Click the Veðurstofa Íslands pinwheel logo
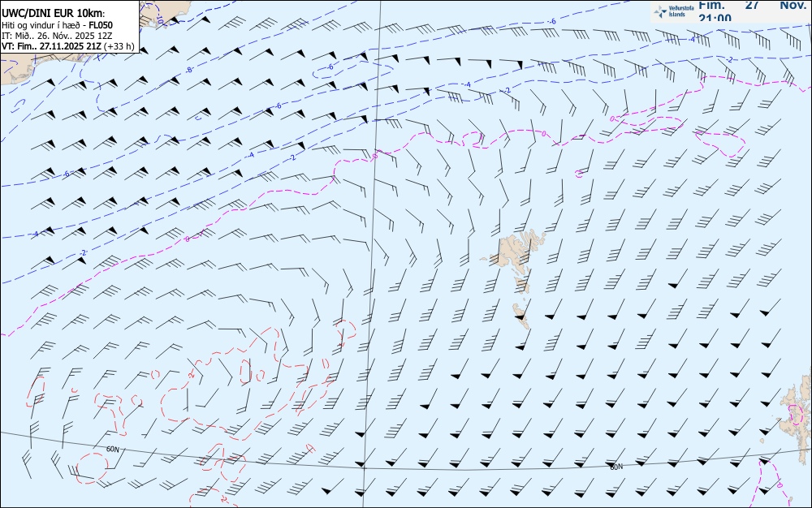 660,11
